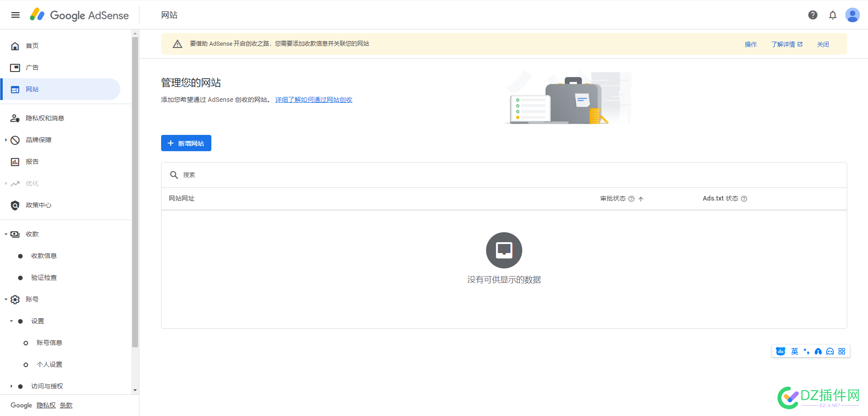Click 操作 in the warning banner
The width and height of the screenshot is (868, 416).
751,44
